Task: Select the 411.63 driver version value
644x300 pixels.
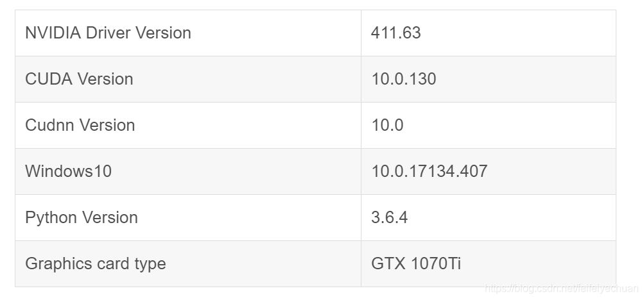Action: tap(396, 33)
